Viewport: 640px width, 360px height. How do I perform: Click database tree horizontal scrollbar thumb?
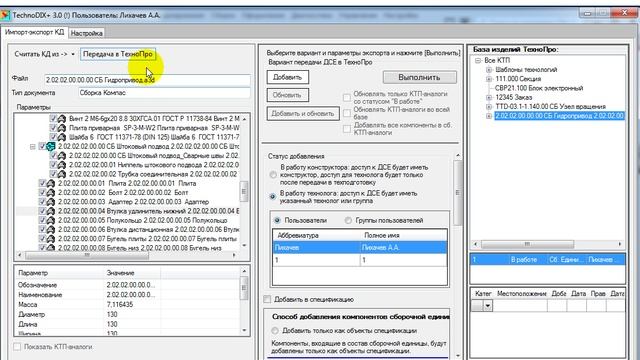coord(527,244)
